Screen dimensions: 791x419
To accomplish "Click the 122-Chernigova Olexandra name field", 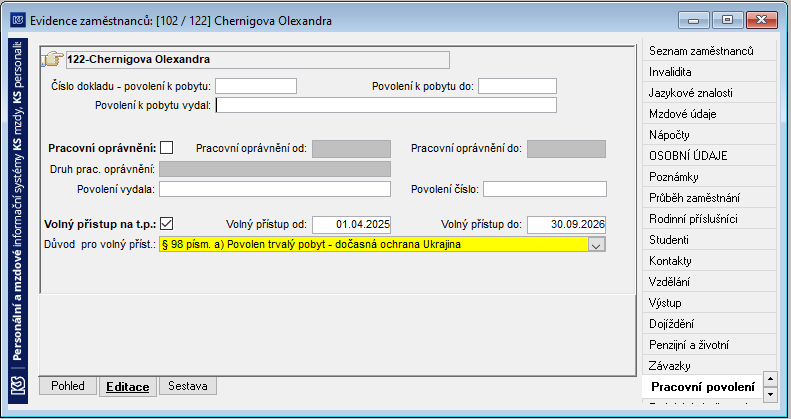I will (x=258, y=60).
